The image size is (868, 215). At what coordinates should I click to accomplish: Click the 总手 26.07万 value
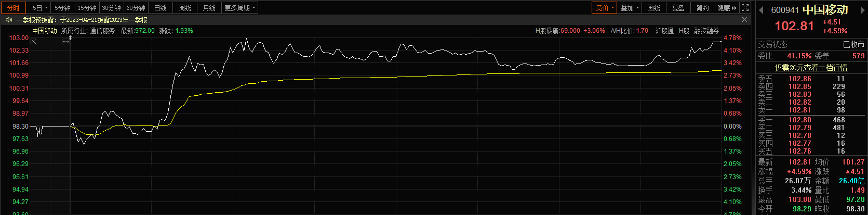(798, 181)
